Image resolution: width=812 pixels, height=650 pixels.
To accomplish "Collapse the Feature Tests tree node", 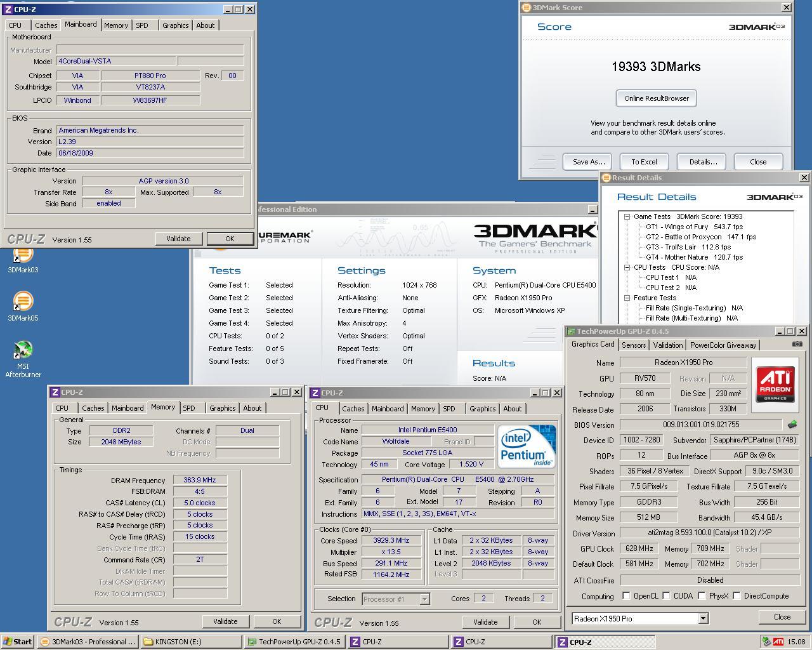I will [627, 298].
